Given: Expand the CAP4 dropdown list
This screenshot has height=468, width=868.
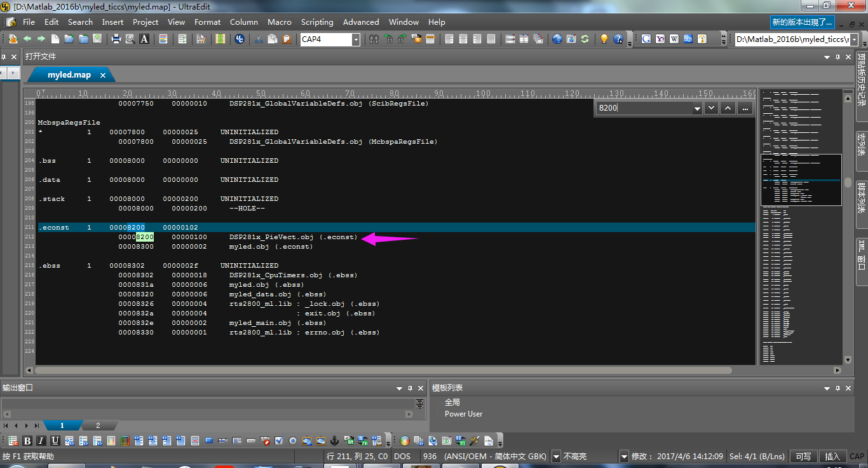Looking at the screenshot, I should pos(355,39).
